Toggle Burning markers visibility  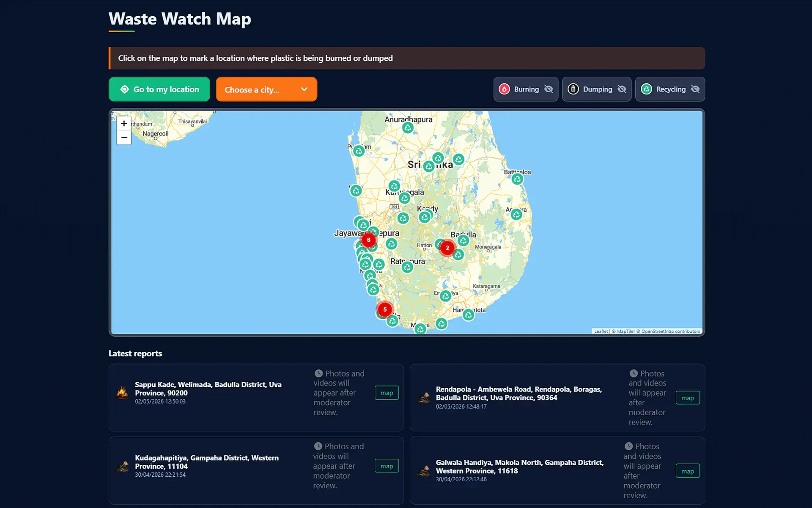pyautogui.click(x=526, y=89)
